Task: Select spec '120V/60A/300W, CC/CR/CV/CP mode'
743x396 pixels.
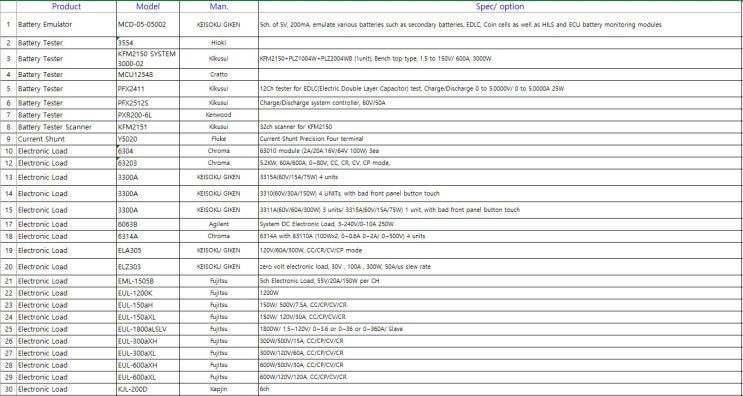Action: pyautogui.click(x=500, y=250)
